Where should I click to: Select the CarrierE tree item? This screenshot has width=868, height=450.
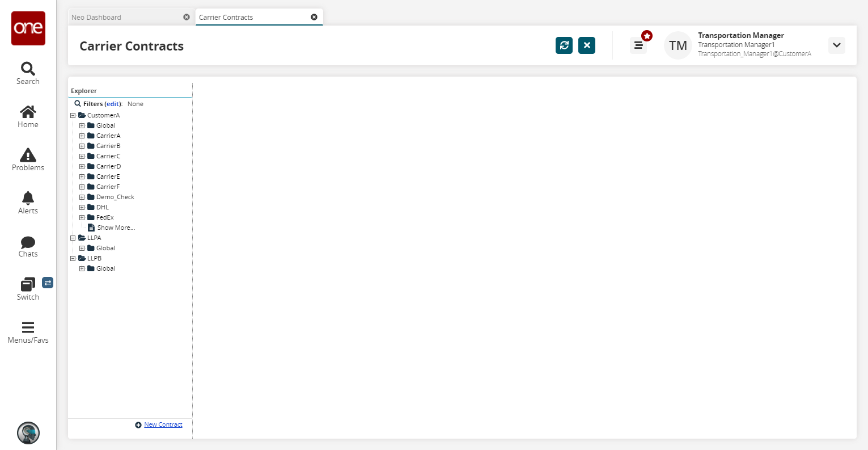[x=108, y=176]
